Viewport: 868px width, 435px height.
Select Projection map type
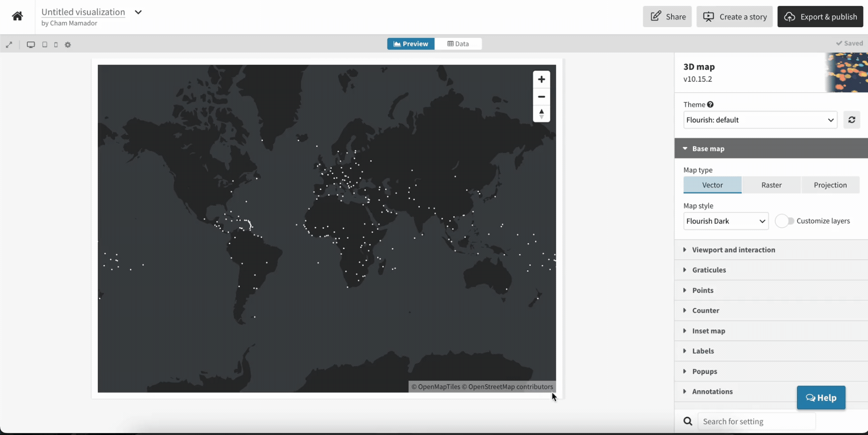(830, 185)
